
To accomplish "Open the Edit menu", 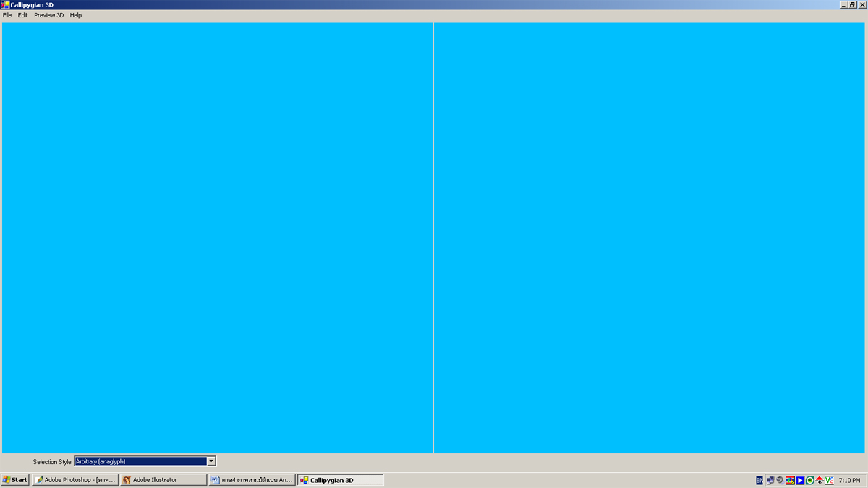I will 23,15.
